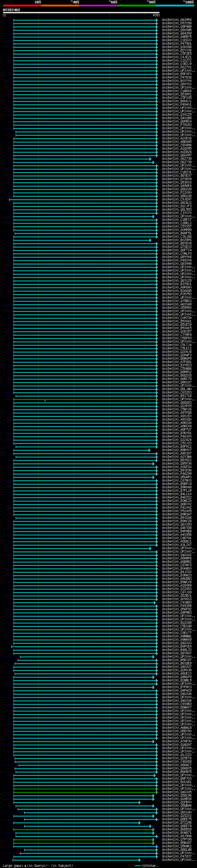Click hit label UniRef100_A1D826
This screenshot has height=868, width=197.
tap(176, 152)
